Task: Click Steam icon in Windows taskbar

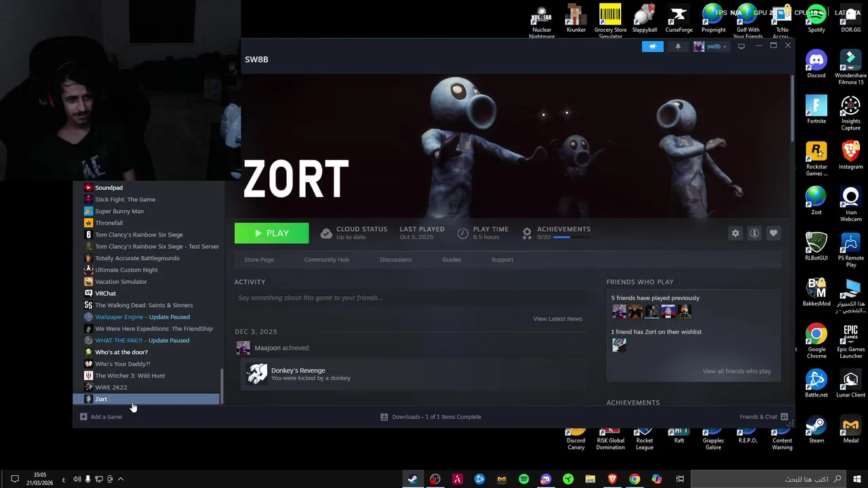Action: 412,479
